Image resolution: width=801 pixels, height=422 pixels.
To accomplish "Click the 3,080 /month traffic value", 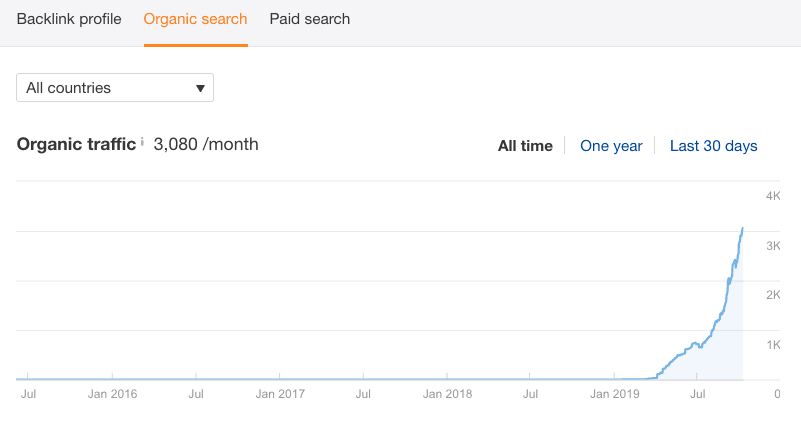I will coord(206,144).
